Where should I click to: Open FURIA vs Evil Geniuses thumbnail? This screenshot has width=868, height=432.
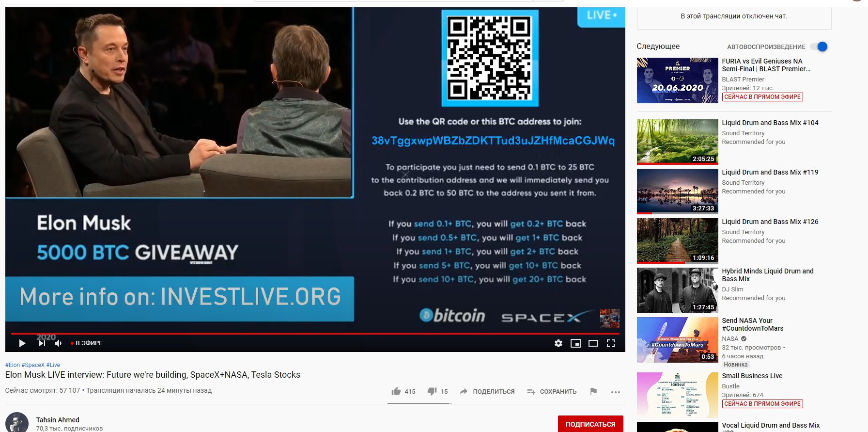click(678, 80)
